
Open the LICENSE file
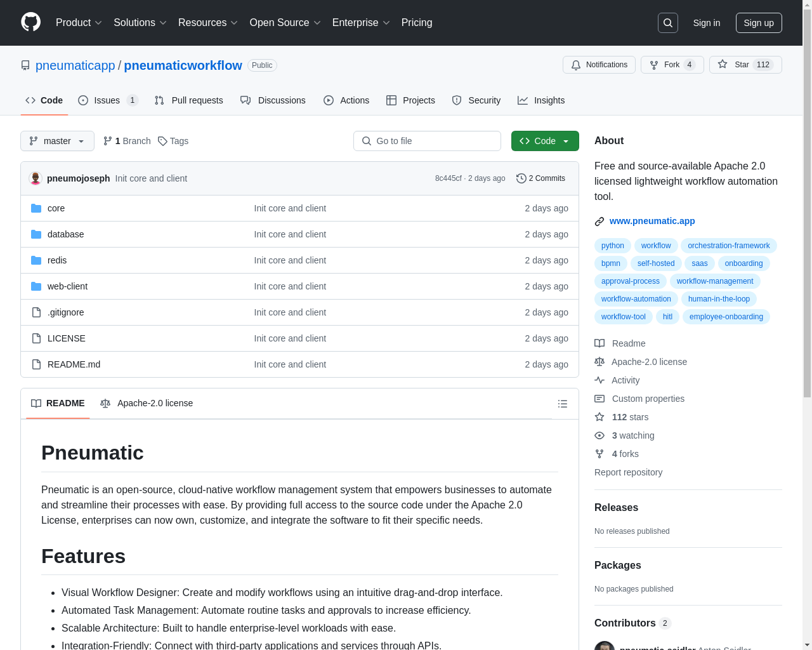coord(66,338)
